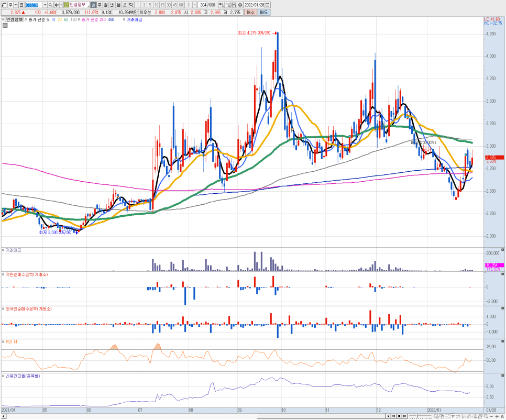Click the 종가 단순 5 moving average label

tap(39, 20)
